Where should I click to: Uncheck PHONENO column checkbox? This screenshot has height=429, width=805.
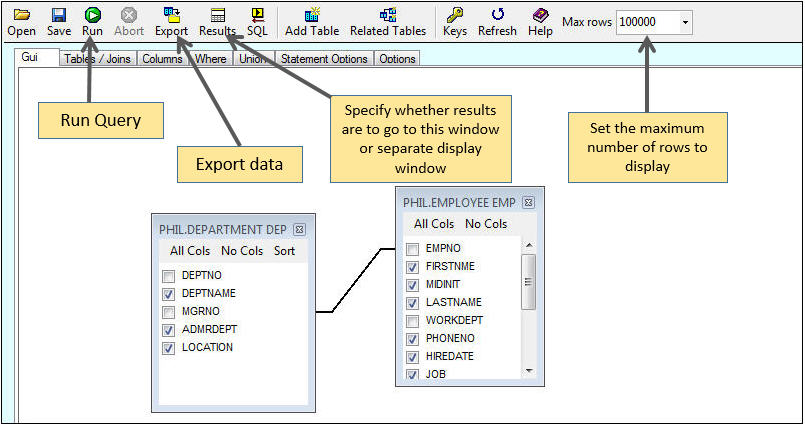coord(412,339)
